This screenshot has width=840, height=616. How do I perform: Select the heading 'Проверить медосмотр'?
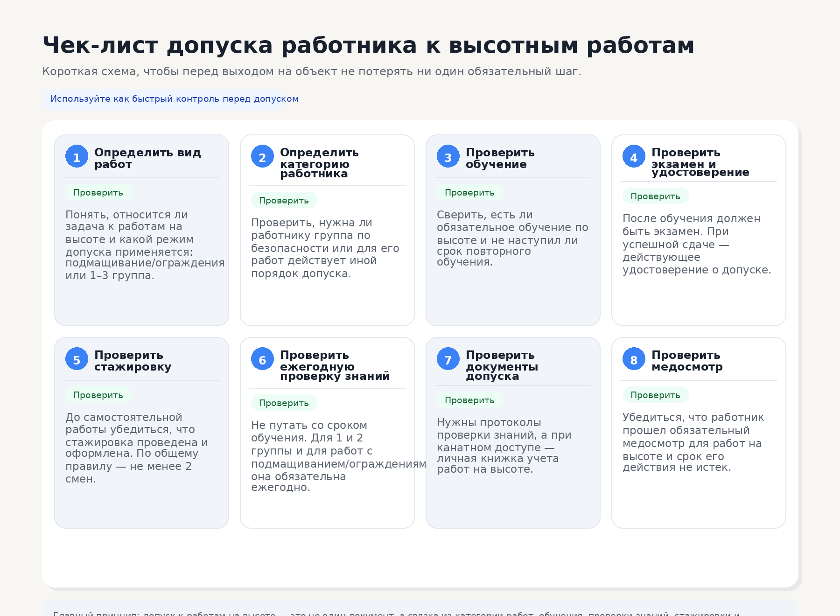[x=687, y=361]
